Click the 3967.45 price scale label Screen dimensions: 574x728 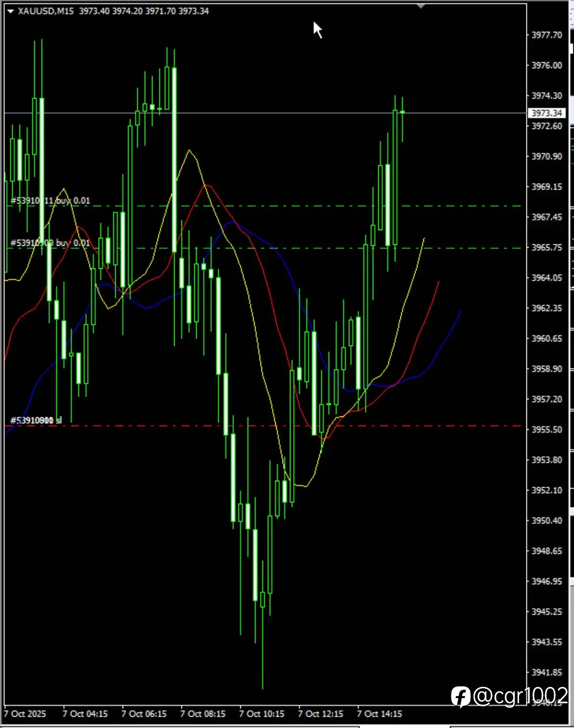tap(547, 217)
